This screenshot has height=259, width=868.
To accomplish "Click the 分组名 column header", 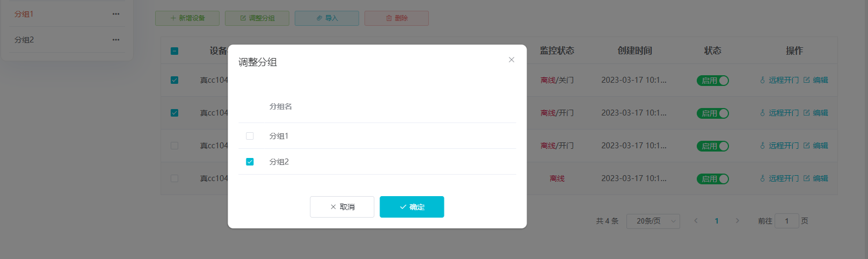I will pyautogui.click(x=281, y=106).
